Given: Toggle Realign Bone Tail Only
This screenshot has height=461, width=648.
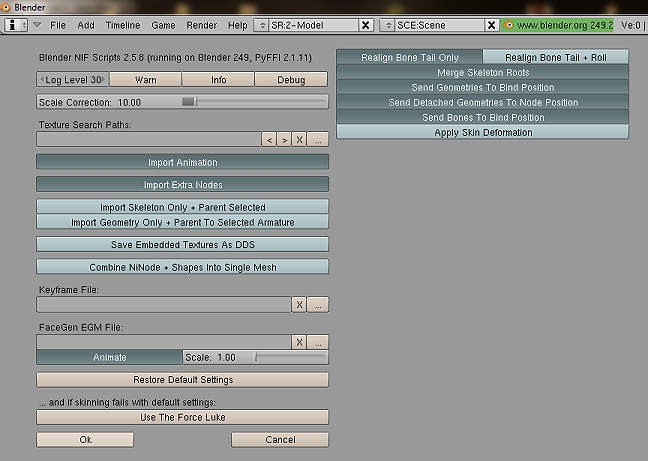Looking at the screenshot, I should (410, 57).
